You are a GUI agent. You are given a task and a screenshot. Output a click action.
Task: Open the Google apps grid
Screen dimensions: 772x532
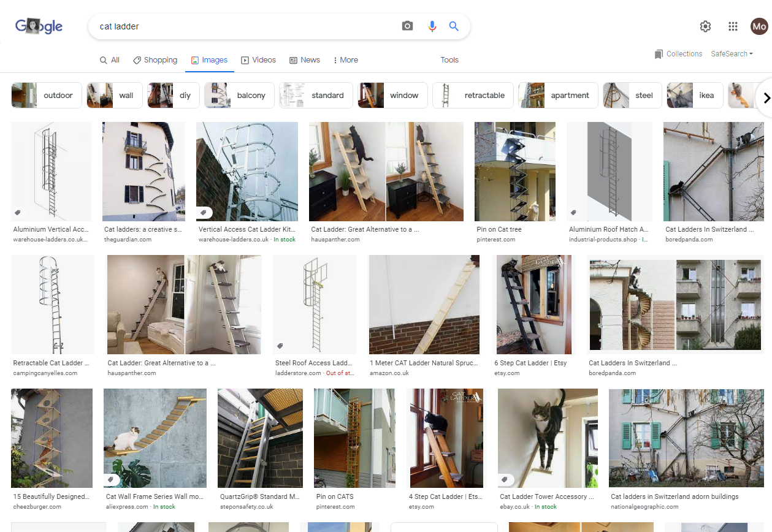(733, 26)
